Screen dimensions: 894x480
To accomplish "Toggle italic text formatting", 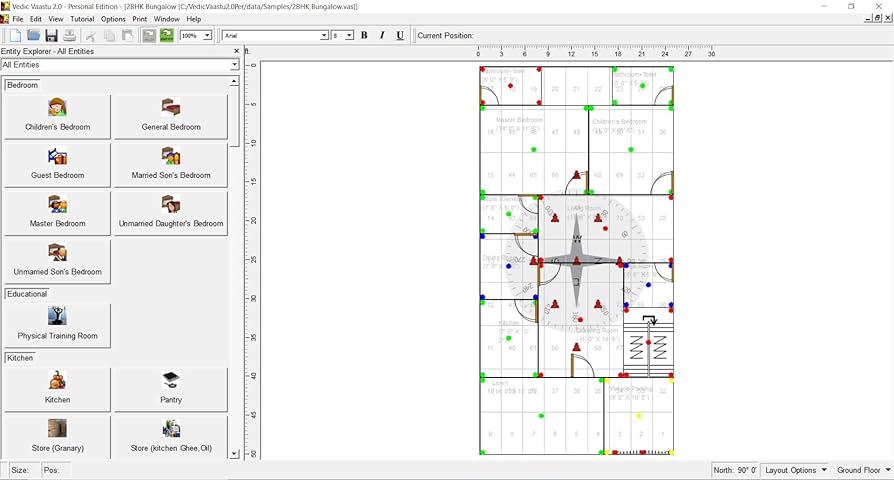I will 382,35.
